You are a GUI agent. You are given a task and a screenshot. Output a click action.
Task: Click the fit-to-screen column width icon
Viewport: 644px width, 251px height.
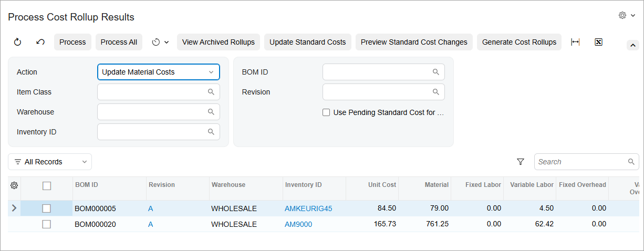coord(575,42)
